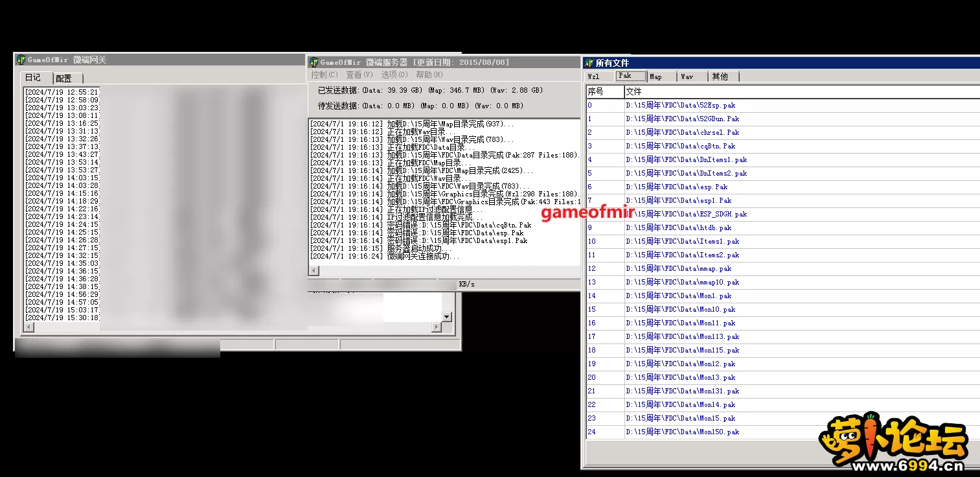Select file row Mon150.pak

(783, 432)
